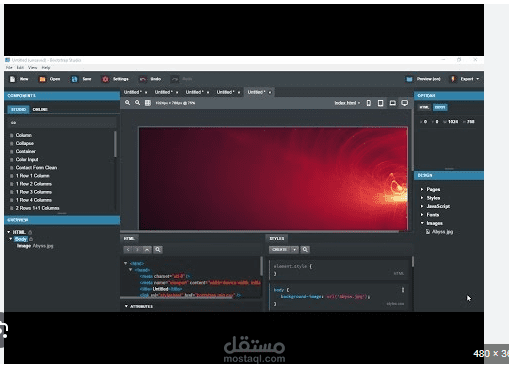Click the Abyss.jpg file icon in Design
The height and width of the screenshot is (371, 509).
428,232
